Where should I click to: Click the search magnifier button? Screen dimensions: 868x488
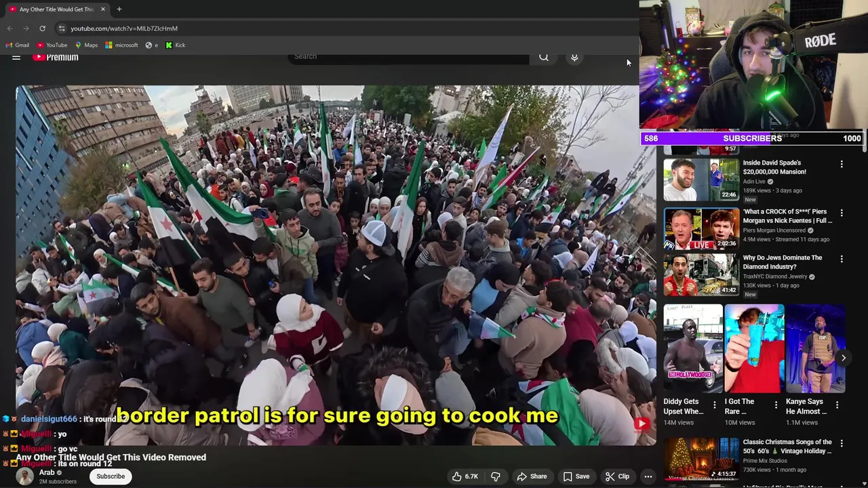[544, 57]
